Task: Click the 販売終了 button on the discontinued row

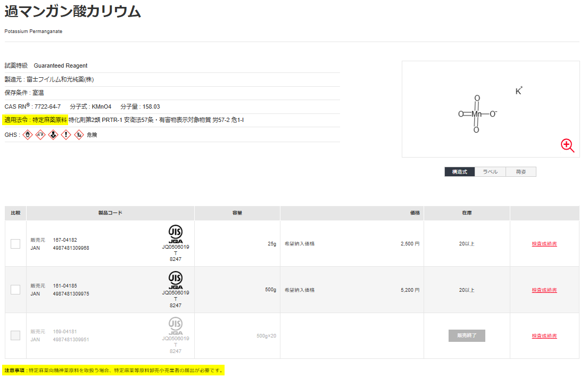Action: coord(467,335)
